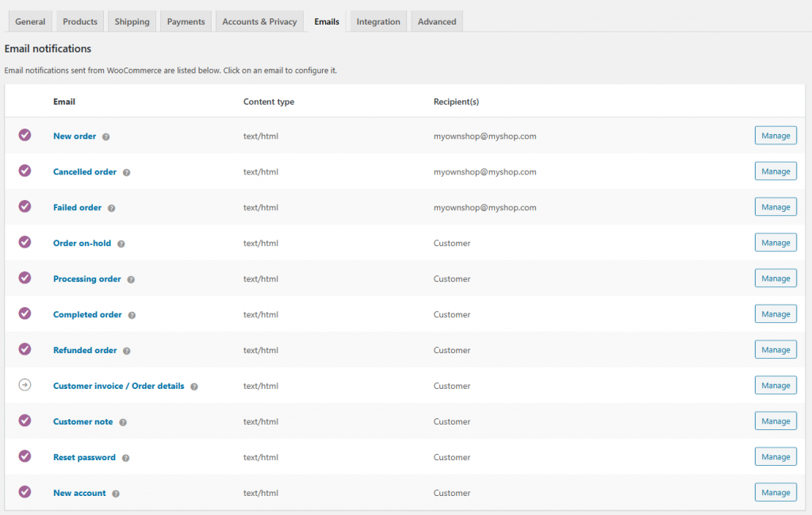Click Manage button for Processing order
The height and width of the screenshot is (515, 812).
coord(776,279)
